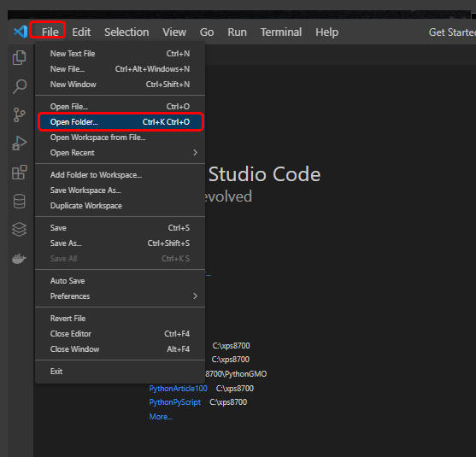
Task: Choose New Window
Action: pyautogui.click(x=120, y=84)
